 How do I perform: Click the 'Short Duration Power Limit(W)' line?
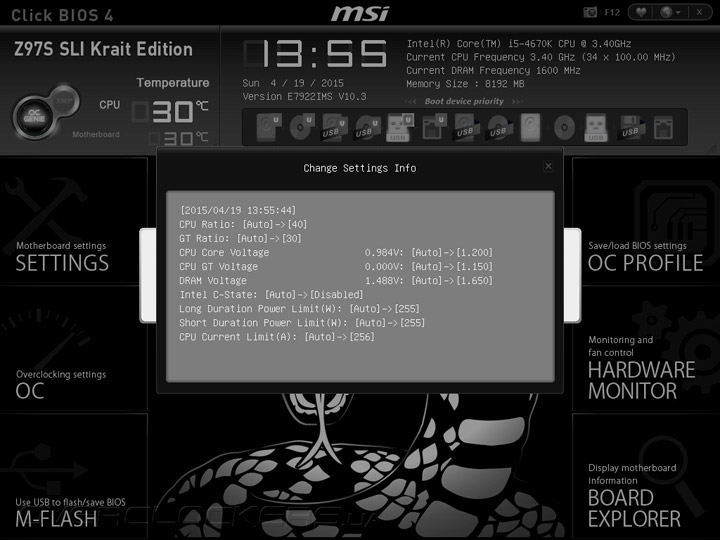(x=302, y=323)
